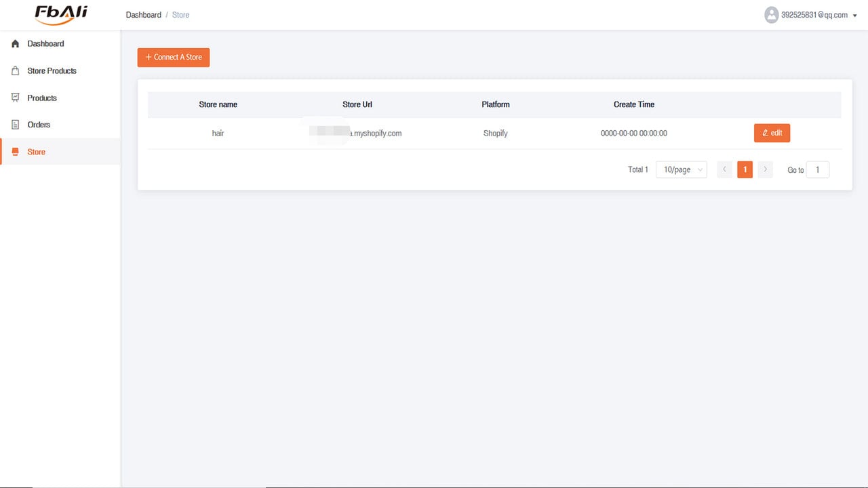Screen dimensions: 868x488
Task: Expand the account email dropdown arrow
Action: [x=855, y=16]
